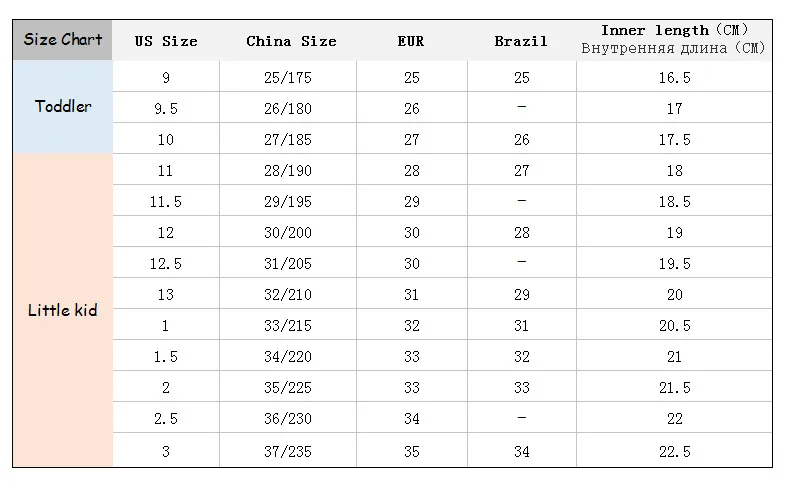Select China size 25/175 cell

click(288, 77)
